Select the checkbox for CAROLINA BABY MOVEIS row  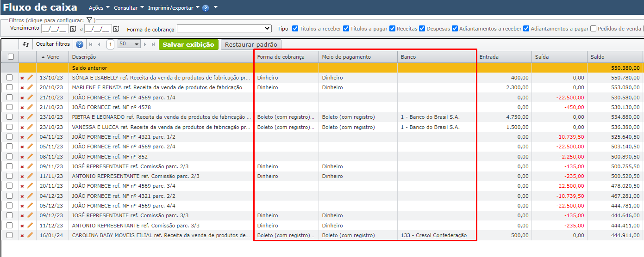(x=10, y=235)
